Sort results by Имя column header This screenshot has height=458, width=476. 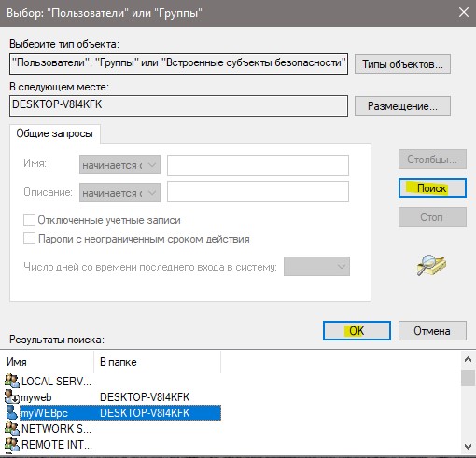click(47, 362)
